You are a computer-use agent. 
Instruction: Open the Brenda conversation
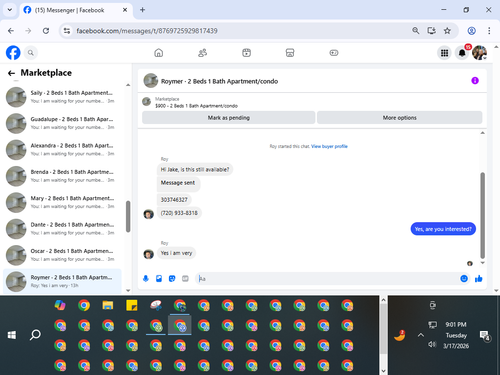tap(62, 176)
